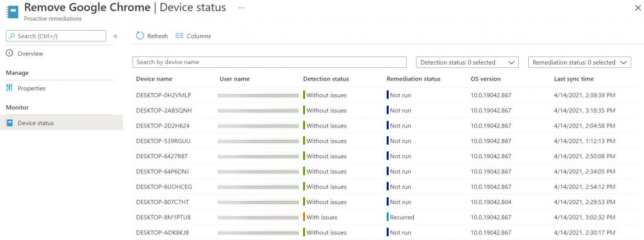Focus the Search by device name field
644x240 pixels.
point(269,62)
